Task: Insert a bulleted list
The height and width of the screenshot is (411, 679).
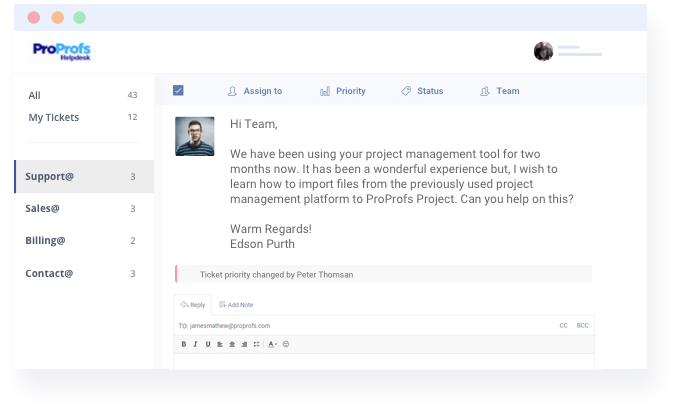Action: click(256, 344)
